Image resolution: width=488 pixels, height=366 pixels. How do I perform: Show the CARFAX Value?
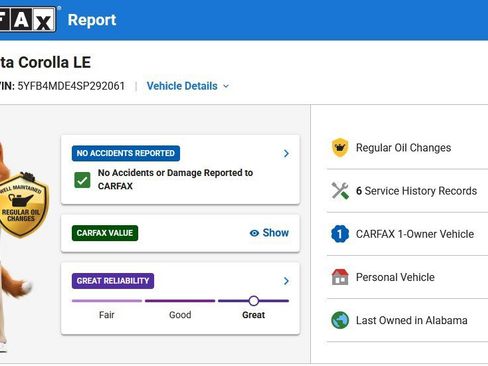269,233
